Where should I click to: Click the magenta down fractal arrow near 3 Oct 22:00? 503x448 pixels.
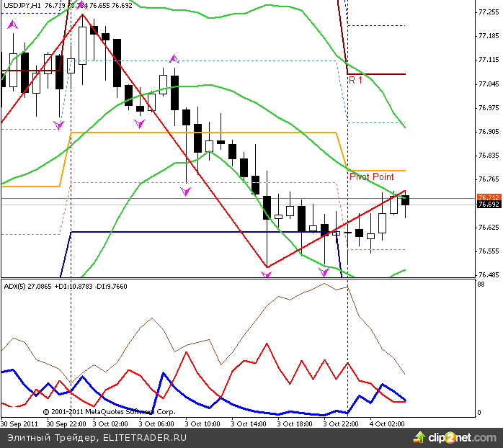click(x=324, y=272)
